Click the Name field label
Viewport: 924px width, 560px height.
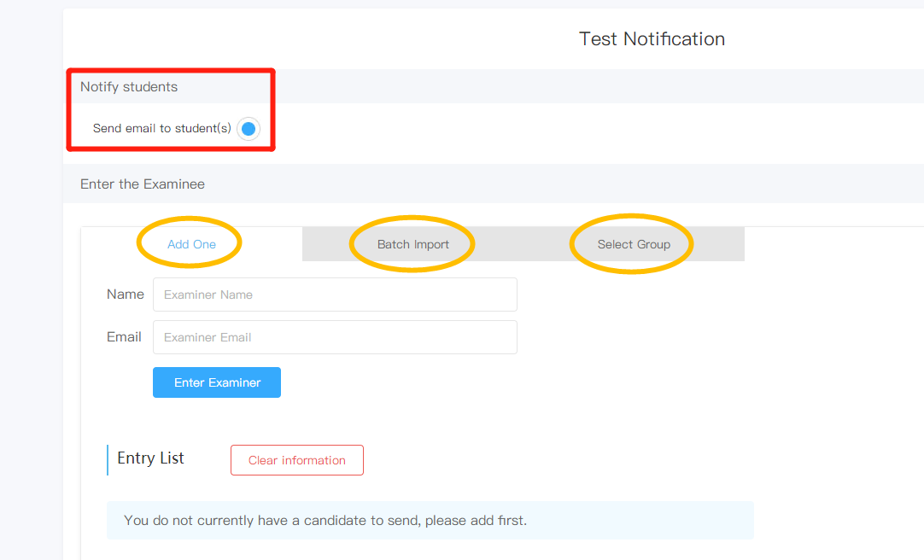[125, 294]
